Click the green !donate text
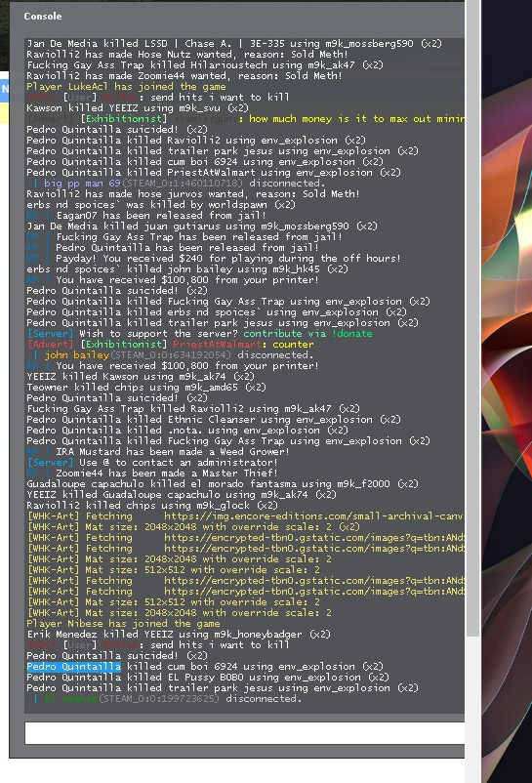The image size is (532, 783). click(351, 334)
